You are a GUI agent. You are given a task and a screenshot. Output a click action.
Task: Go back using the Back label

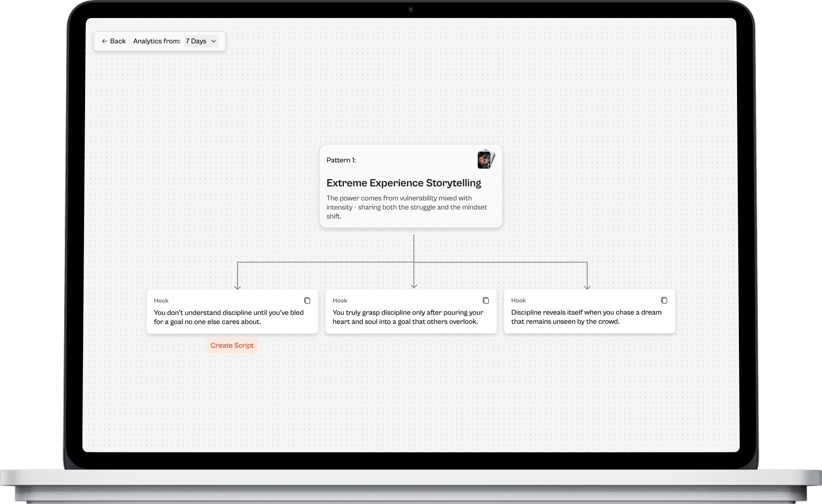pyautogui.click(x=118, y=41)
